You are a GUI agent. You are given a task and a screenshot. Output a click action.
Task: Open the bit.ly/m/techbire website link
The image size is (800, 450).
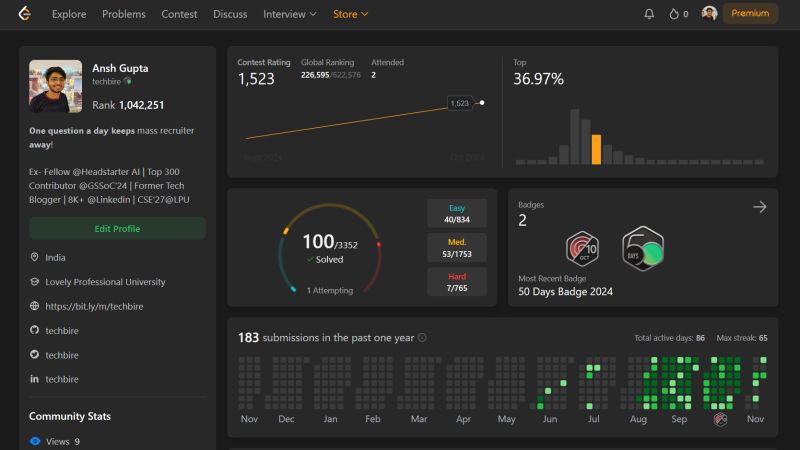coord(94,306)
